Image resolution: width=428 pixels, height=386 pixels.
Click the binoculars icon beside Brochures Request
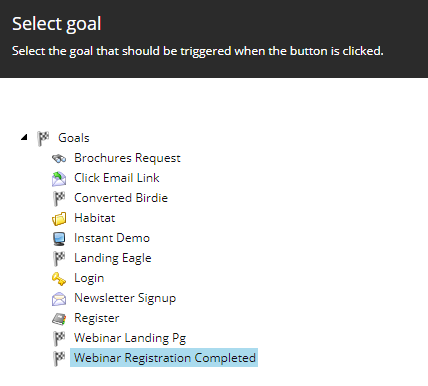coord(59,159)
